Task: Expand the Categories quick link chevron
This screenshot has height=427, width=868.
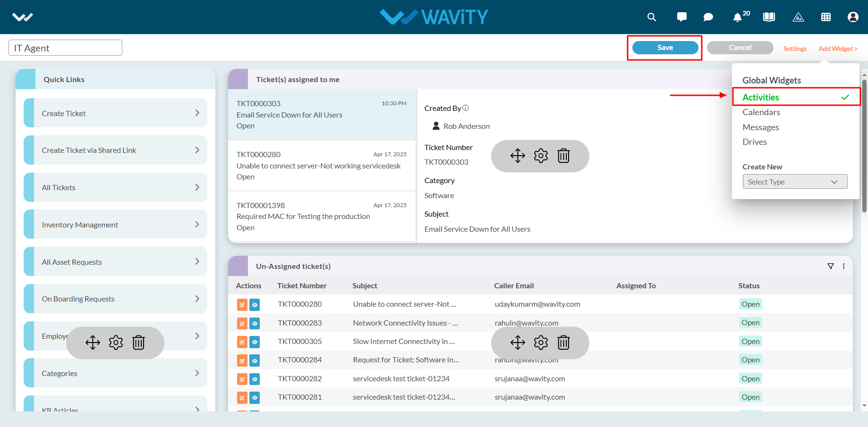Action: pyautogui.click(x=197, y=373)
